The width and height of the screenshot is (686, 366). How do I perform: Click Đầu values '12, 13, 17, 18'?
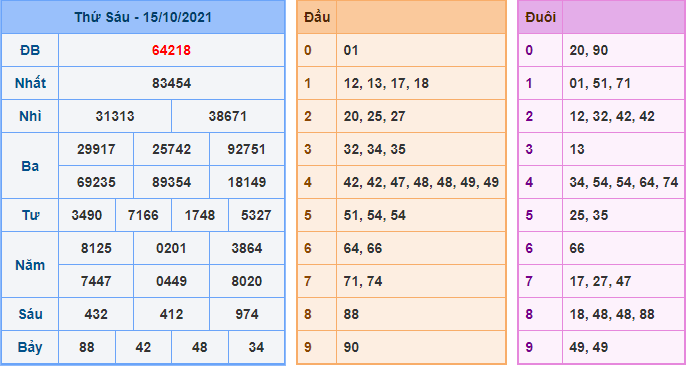(x=386, y=83)
